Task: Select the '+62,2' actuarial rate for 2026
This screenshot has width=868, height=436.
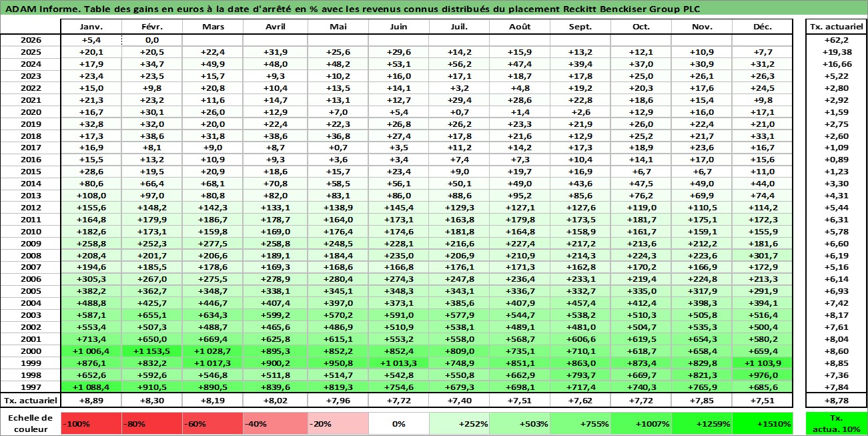Action: coord(836,40)
